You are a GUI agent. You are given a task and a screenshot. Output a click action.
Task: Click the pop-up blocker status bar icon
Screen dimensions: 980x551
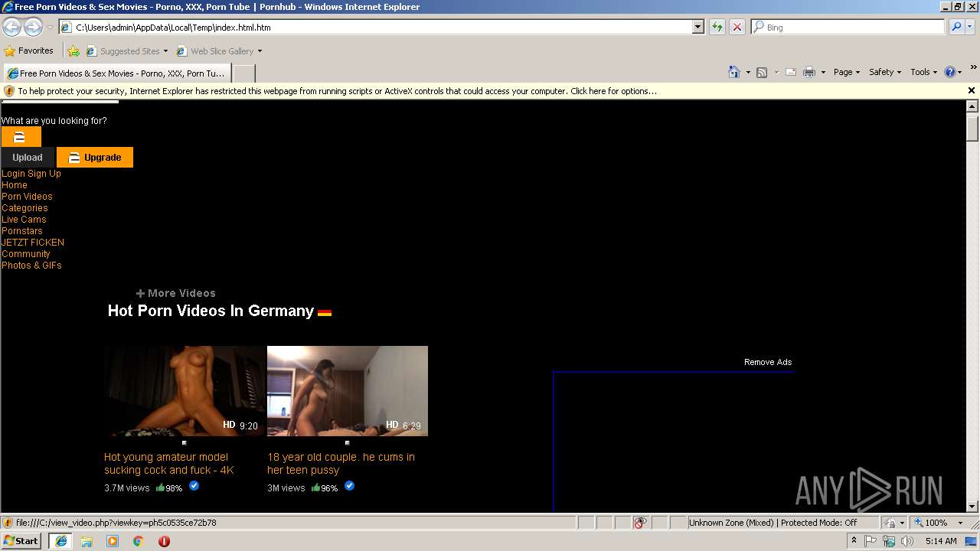coord(640,523)
